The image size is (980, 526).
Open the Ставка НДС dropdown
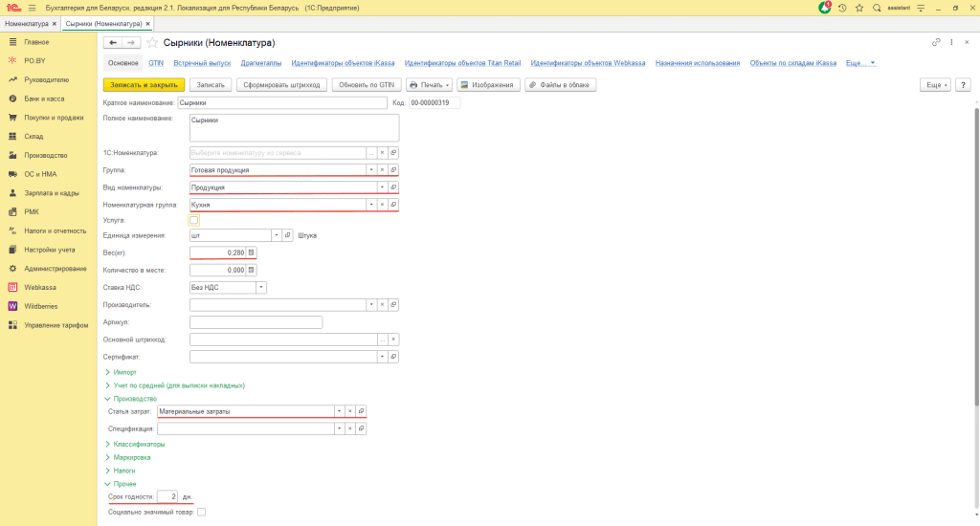tap(261, 286)
